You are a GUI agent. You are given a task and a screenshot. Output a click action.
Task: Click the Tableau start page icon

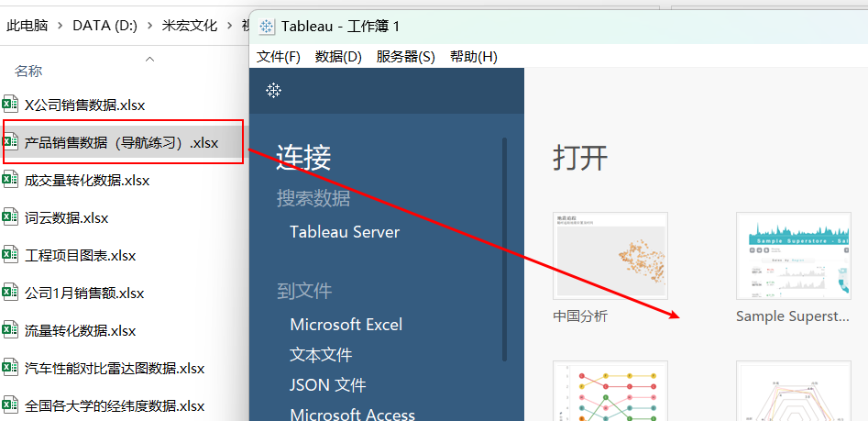[x=274, y=90]
